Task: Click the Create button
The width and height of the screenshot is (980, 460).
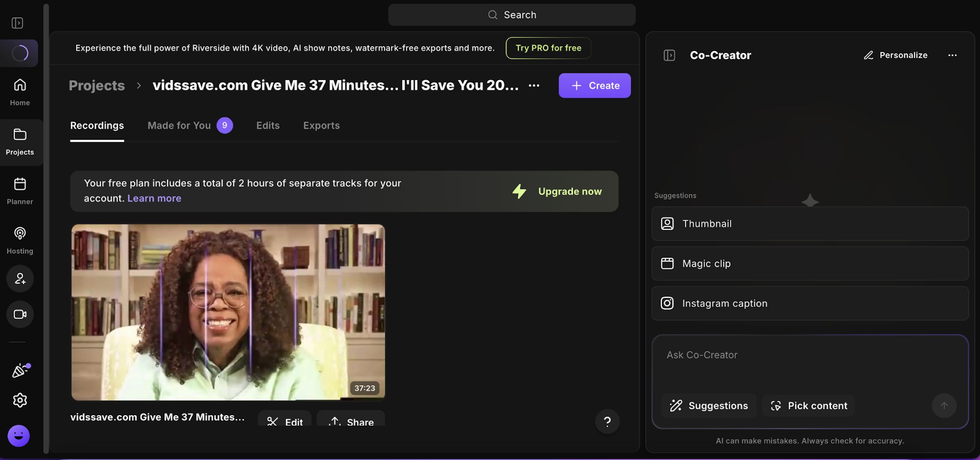Action: [595, 85]
